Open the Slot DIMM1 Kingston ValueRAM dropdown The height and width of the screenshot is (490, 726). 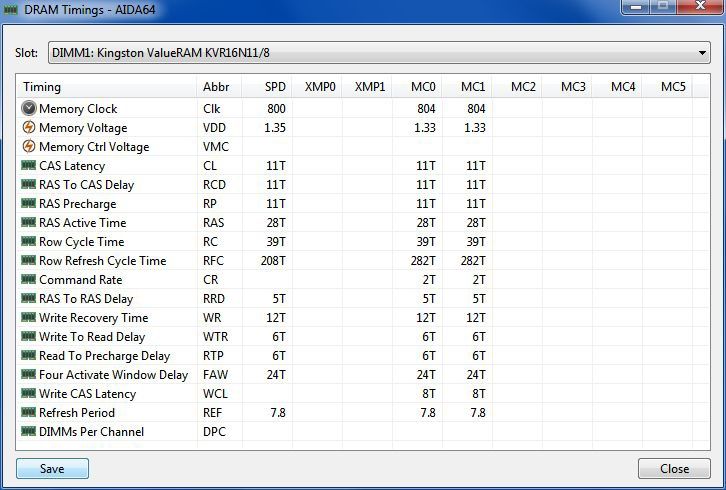[x=379, y=53]
